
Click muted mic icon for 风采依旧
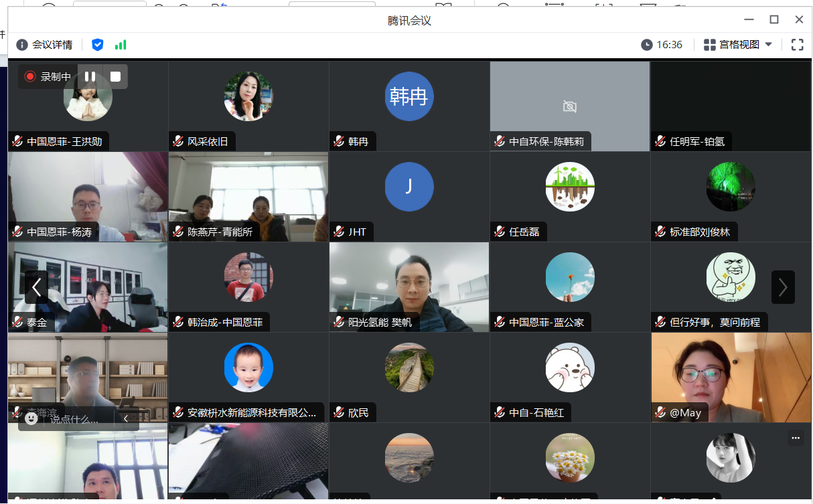(x=178, y=142)
